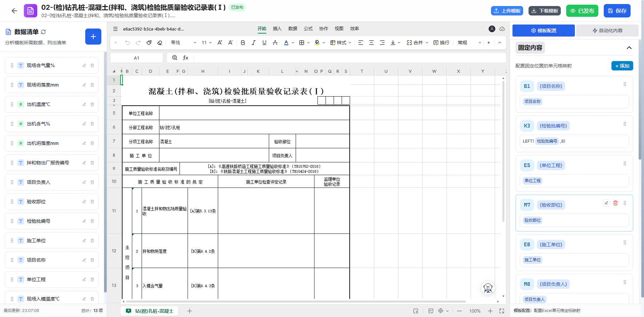Screen dimensions: 644x317
Task: Toggle underline formatting
Action: pyautogui.click(x=264, y=43)
